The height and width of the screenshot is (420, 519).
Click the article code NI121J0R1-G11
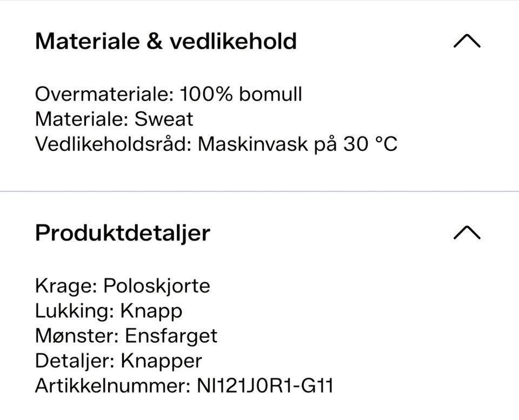[265, 385]
